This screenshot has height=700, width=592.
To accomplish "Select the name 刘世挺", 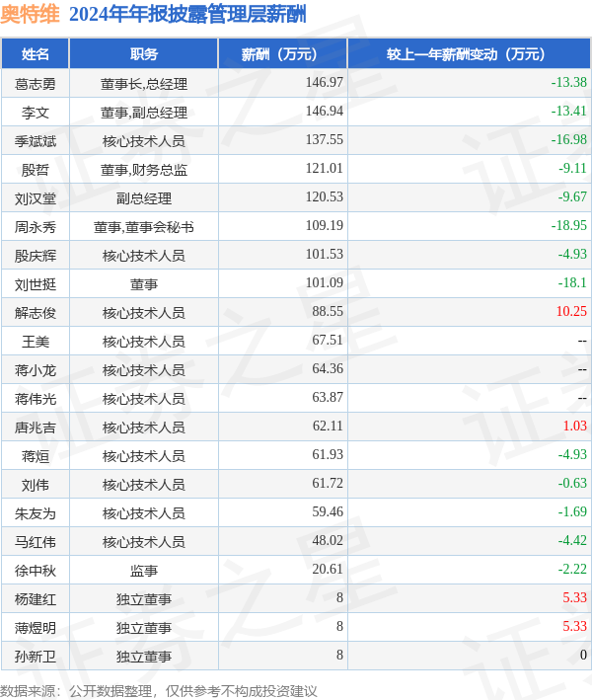I will (x=36, y=284).
